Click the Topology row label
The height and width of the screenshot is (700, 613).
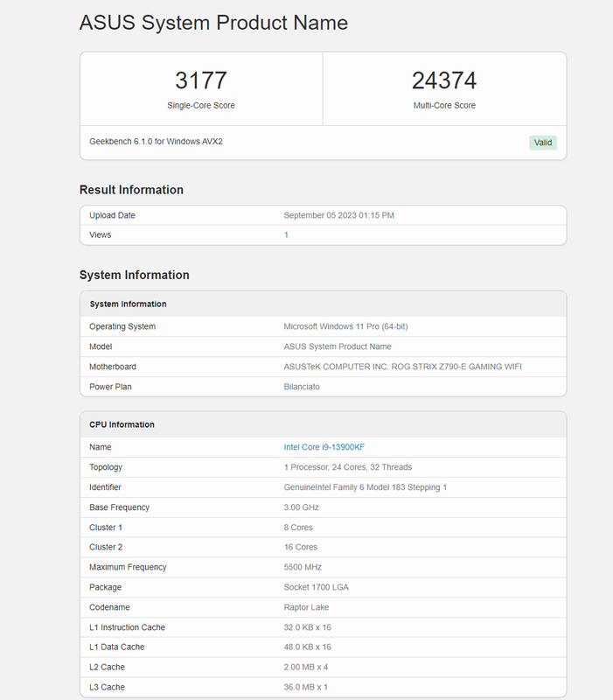(x=105, y=467)
